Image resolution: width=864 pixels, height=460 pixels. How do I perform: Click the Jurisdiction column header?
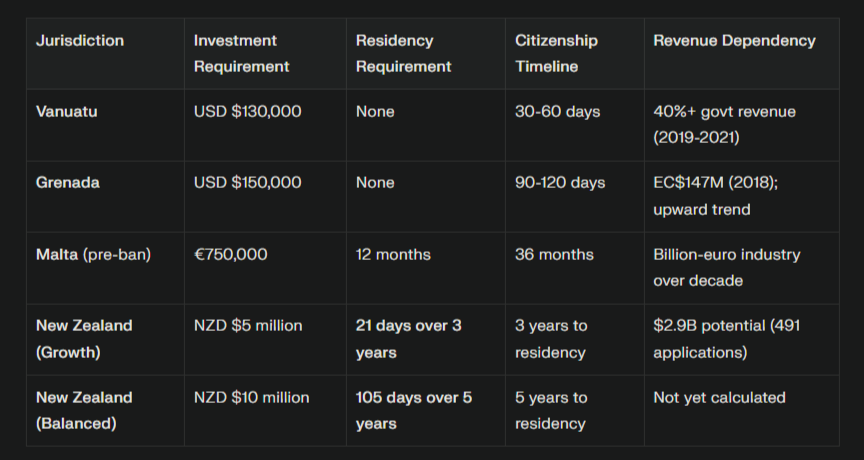click(x=80, y=41)
